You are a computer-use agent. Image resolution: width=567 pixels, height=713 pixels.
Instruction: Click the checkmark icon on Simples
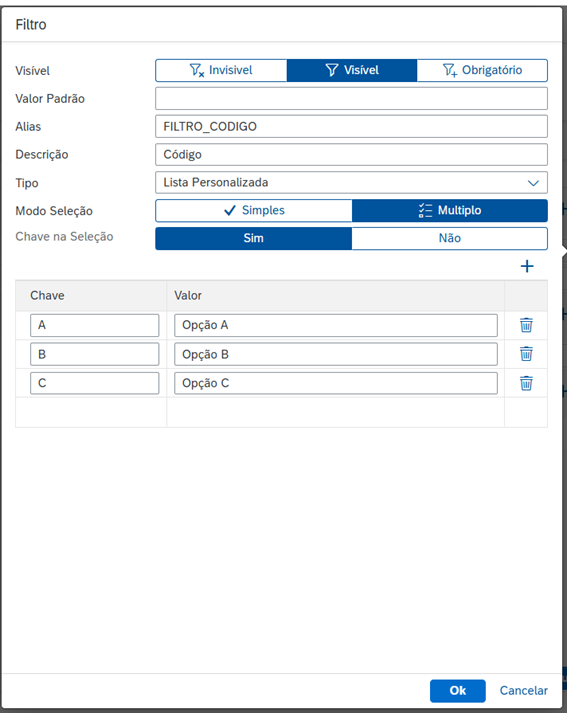click(x=230, y=210)
